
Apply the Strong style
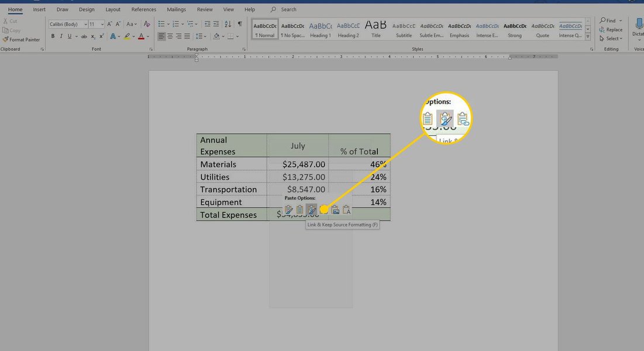pos(515,29)
